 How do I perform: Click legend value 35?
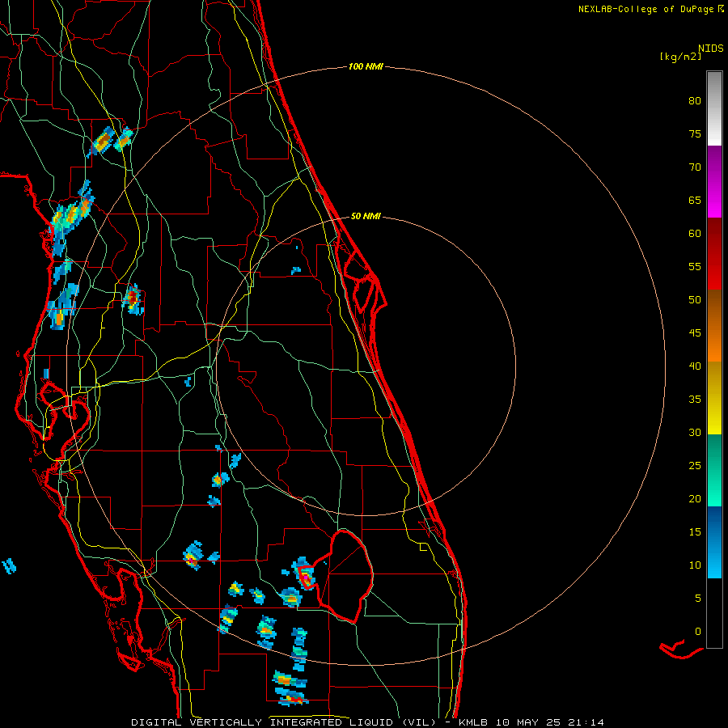(695, 400)
